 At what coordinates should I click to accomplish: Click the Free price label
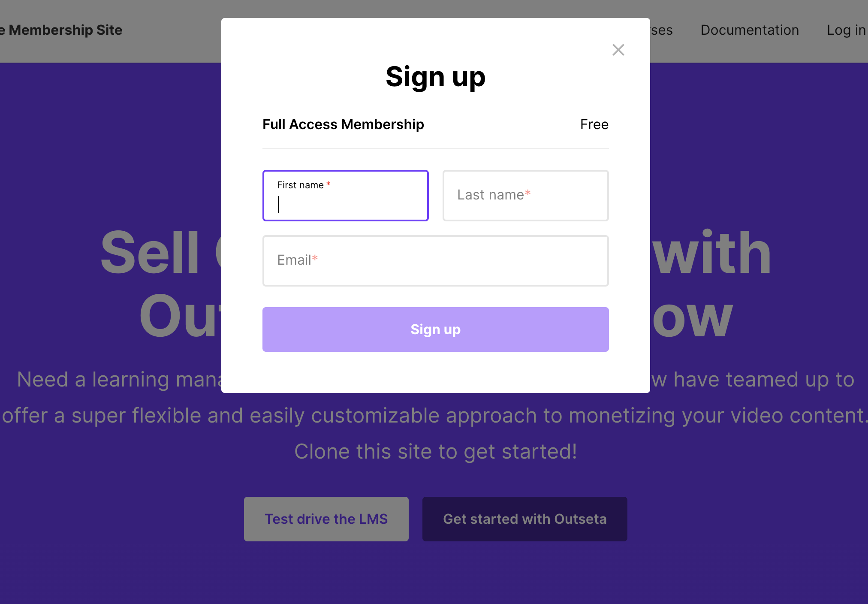tap(594, 124)
